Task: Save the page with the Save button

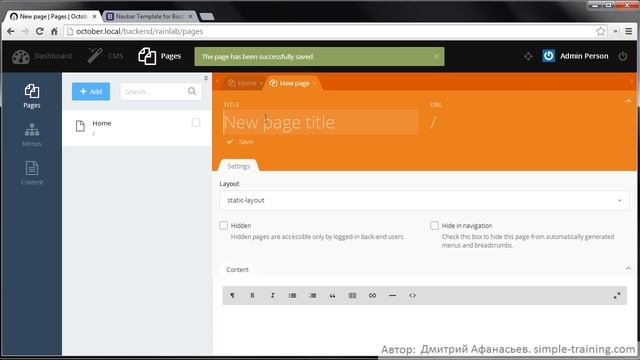Action: click(240, 142)
